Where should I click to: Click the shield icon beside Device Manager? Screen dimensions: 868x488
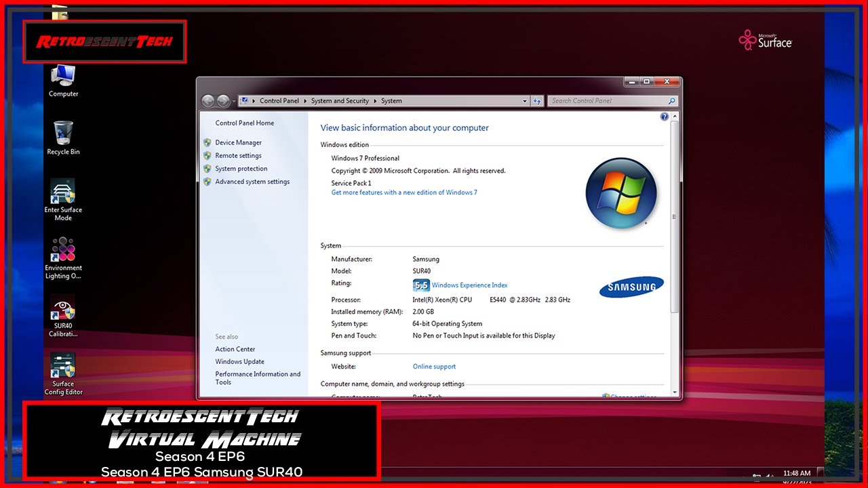(208, 142)
